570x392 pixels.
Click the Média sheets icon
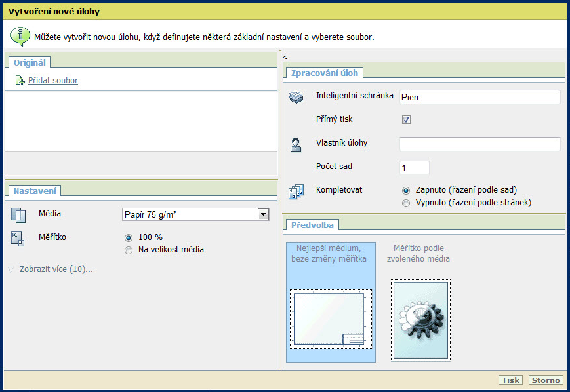[x=18, y=215]
